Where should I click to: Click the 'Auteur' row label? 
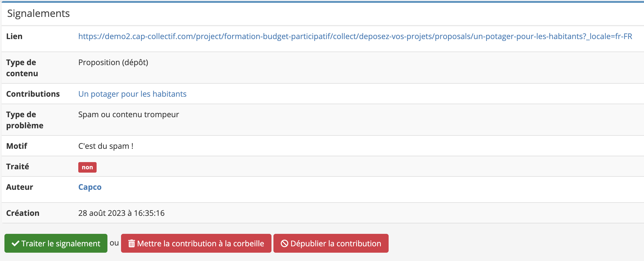point(19,187)
